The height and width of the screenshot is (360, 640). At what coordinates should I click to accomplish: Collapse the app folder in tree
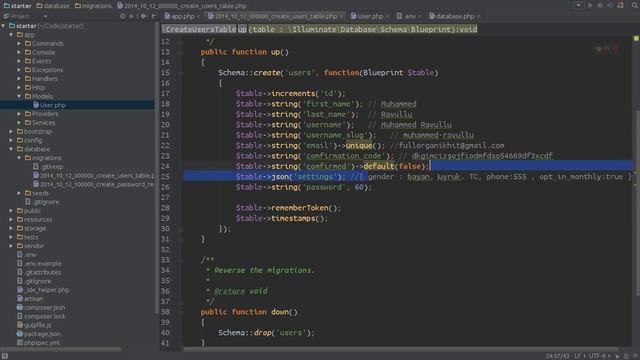[x=11, y=35]
